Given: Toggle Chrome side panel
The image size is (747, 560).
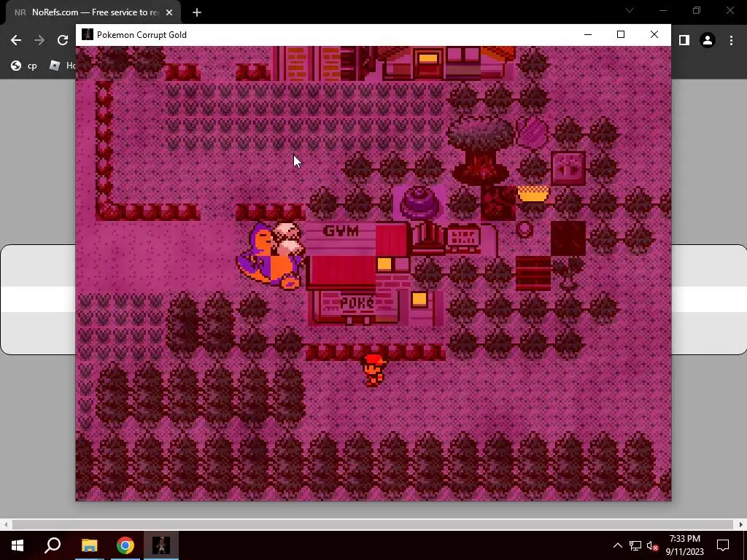Looking at the screenshot, I should tap(684, 41).
